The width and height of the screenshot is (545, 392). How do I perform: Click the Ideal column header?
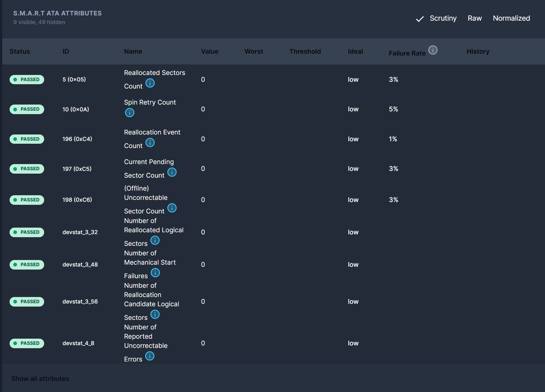click(x=355, y=52)
